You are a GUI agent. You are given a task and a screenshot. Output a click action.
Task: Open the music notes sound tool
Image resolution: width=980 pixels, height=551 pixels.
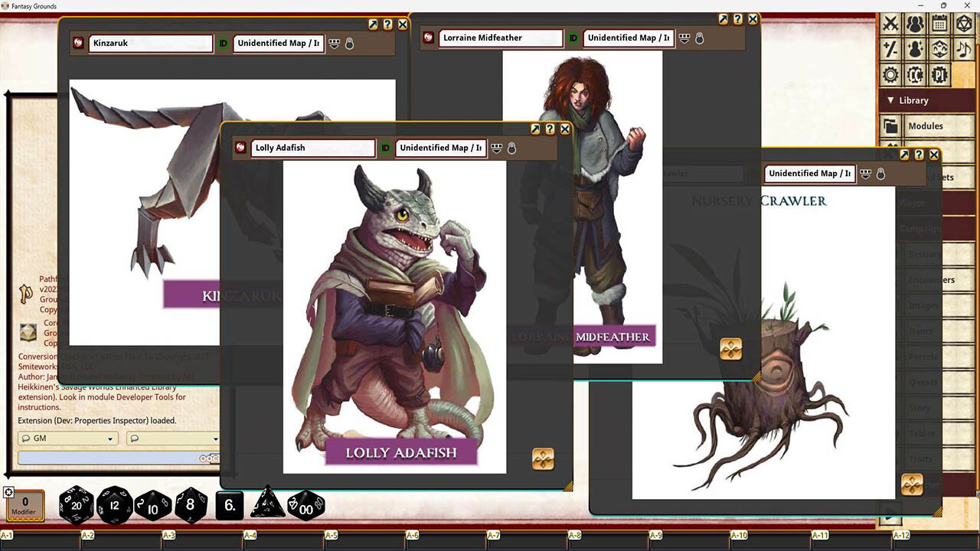[x=965, y=48]
